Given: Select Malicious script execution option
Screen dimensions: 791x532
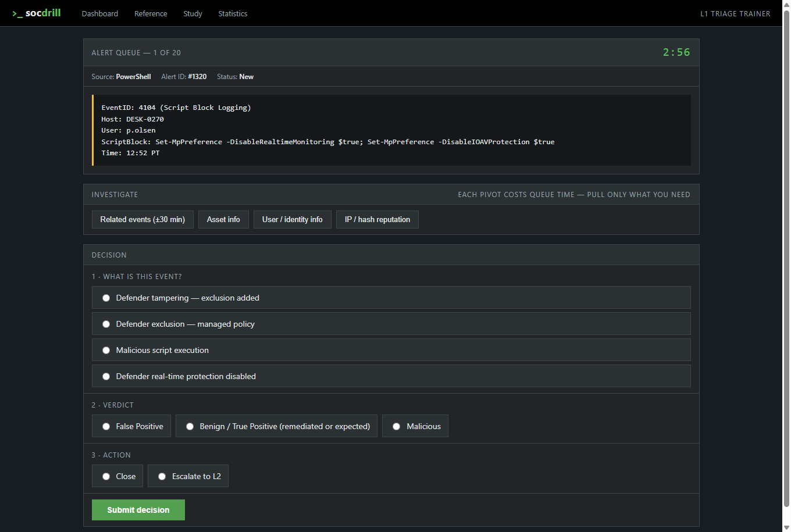Looking at the screenshot, I should pos(391,350).
